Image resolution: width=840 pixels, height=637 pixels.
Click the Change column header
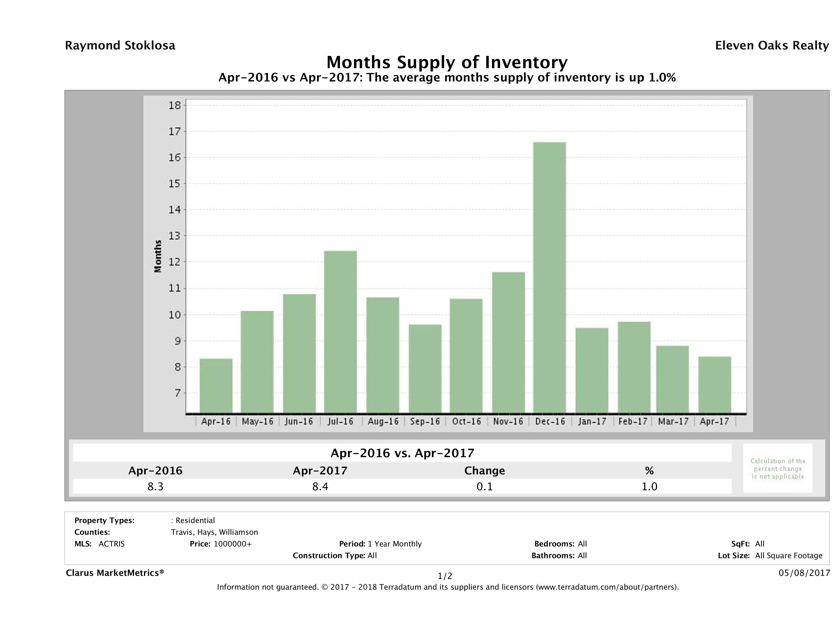(484, 471)
